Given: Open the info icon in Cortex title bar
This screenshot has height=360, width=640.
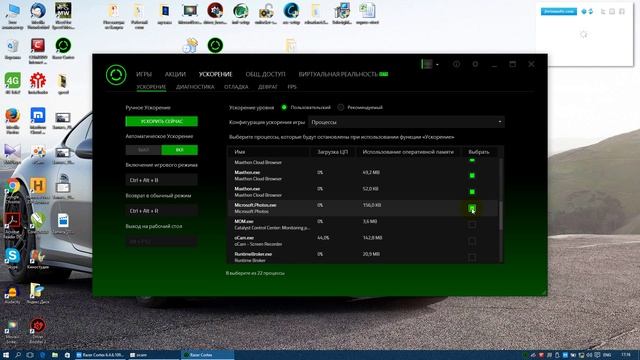Looking at the screenshot, I should (x=456, y=64).
